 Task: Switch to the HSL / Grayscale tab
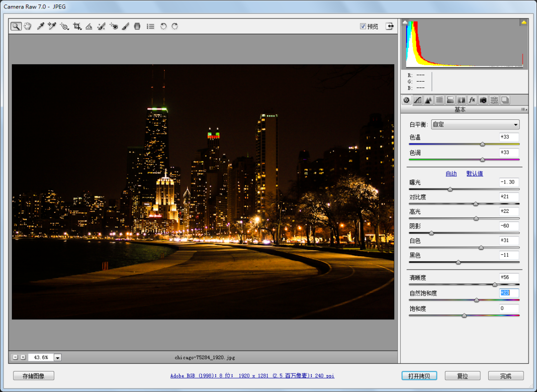point(440,100)
